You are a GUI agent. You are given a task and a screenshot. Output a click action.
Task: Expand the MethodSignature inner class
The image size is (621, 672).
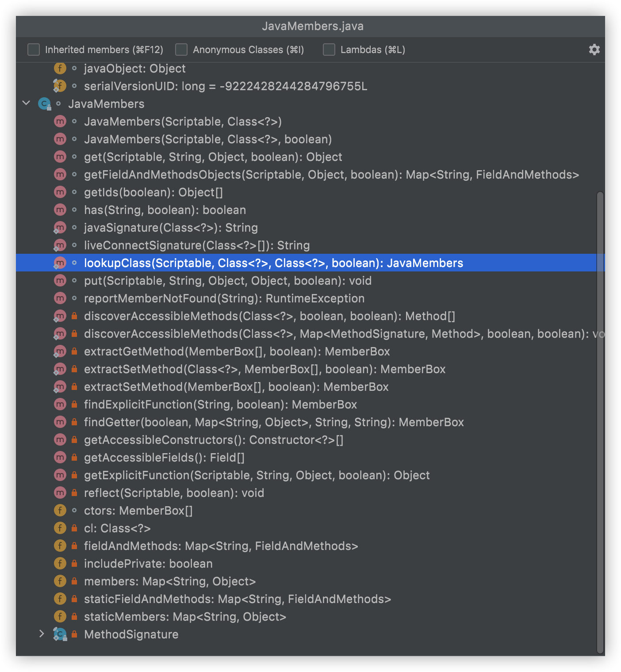42,634
